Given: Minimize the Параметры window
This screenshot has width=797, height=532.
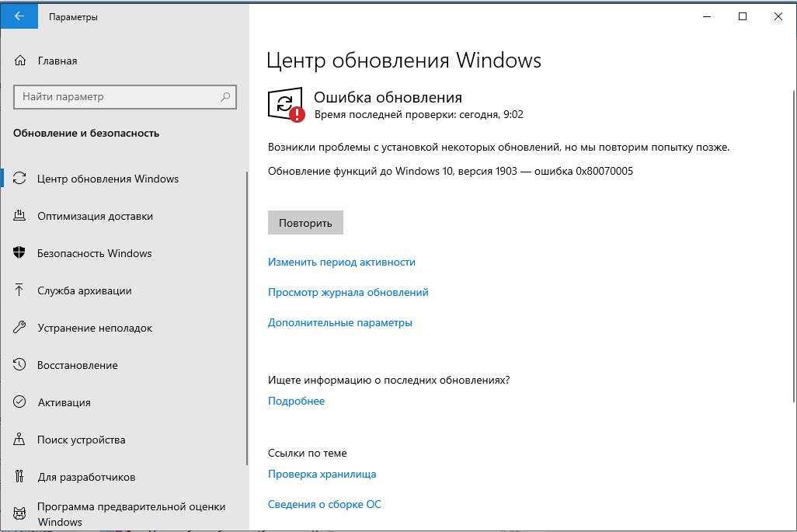Looking at the screenshot, I should click(x=707, y=16).
